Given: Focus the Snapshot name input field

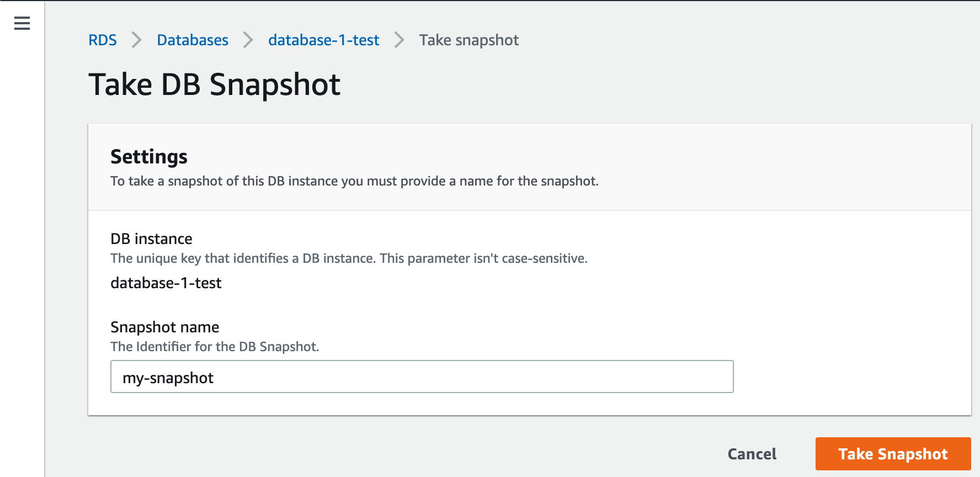Looking at the screenshot, I should pyautogui.click(x=422, y=377).
